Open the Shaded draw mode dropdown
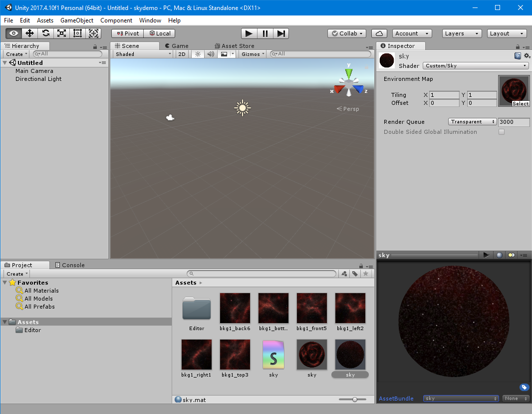The image size is (532, 414). coord(143,54)
